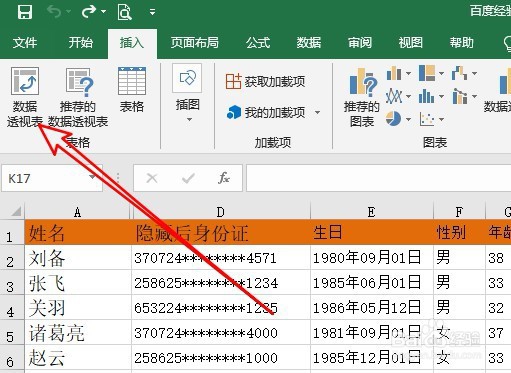Image resolution: width=511 pixels, height=373 pixels.
Task: Open the 审阅 ribbon tab
Action: click(x=360, y=43)
